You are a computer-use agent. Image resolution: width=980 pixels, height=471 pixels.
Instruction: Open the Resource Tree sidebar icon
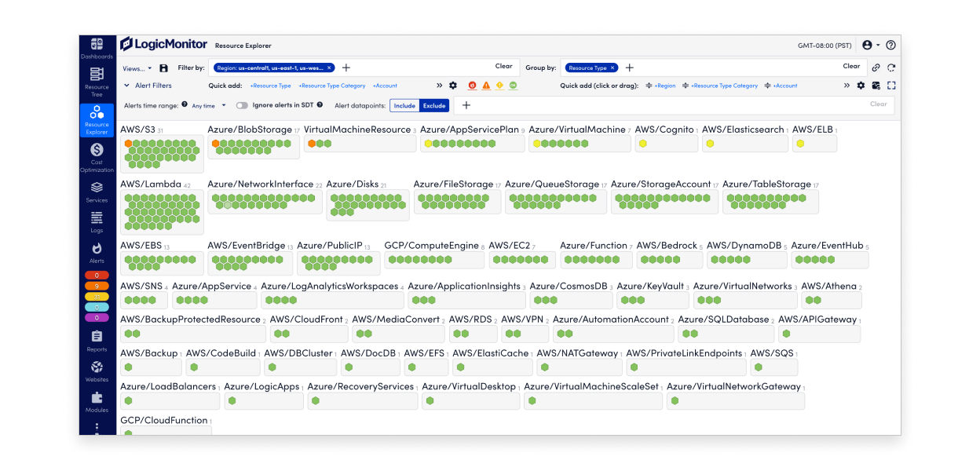coord(97,82)
